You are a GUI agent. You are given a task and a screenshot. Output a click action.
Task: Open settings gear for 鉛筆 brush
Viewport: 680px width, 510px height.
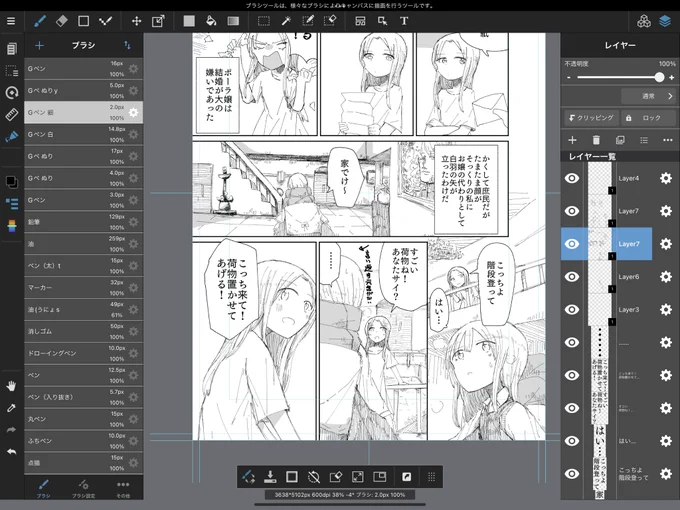point(133,222)
